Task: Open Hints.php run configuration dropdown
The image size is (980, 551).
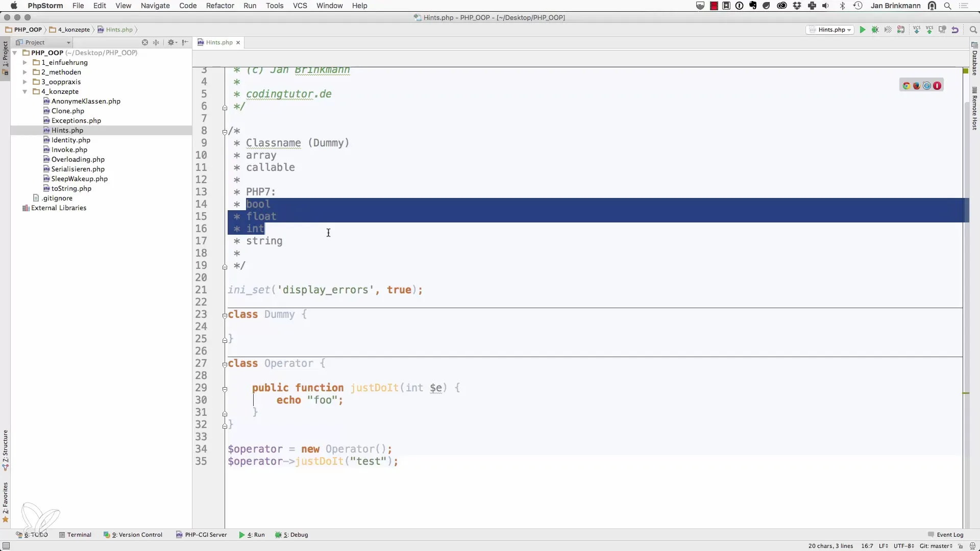Action: tap(830, 30)
